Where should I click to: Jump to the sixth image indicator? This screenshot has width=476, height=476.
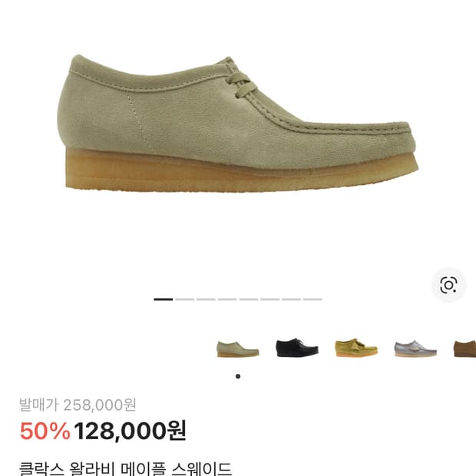(x=270, y=299)
